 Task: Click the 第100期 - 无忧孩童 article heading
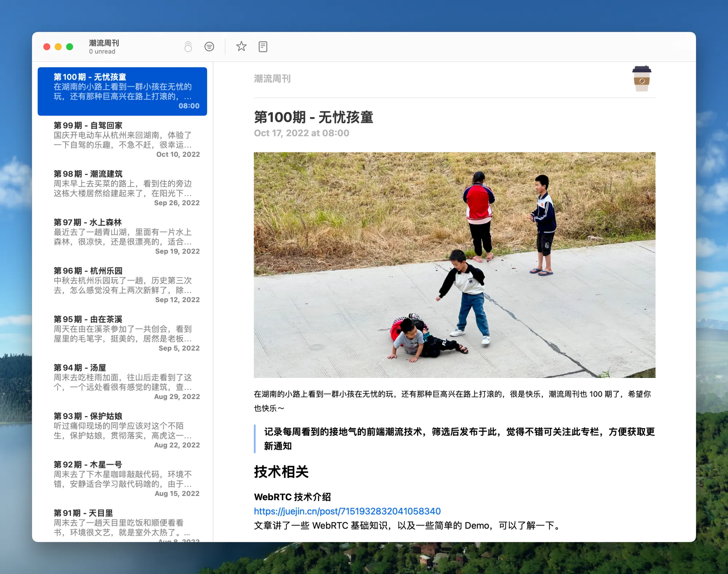(313, 117)
